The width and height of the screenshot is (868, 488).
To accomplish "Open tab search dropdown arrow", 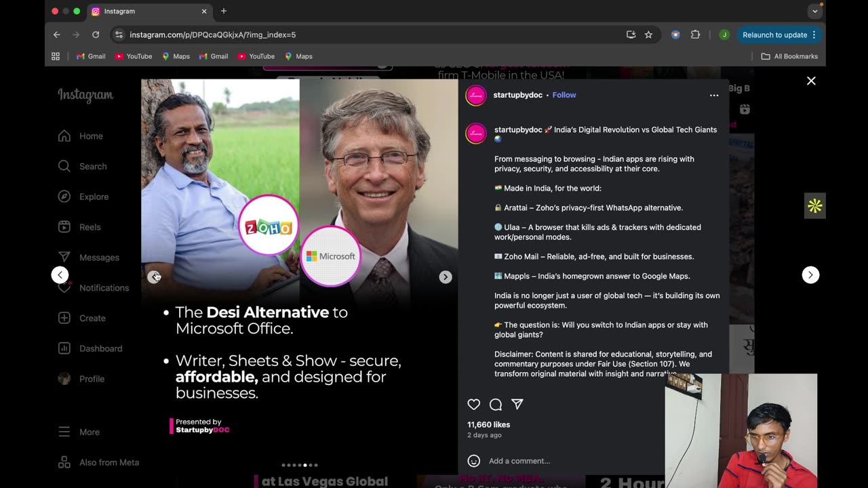I will pos(815,12).
